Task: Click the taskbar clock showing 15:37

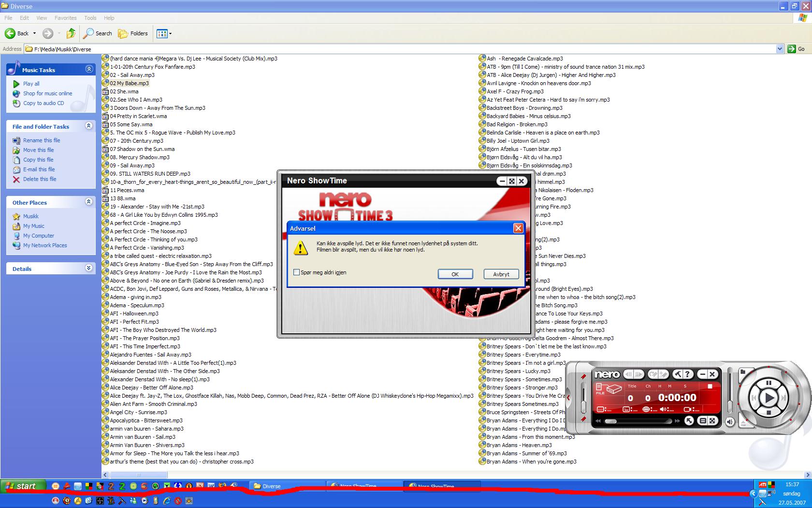Action: [x=792, y=484]
